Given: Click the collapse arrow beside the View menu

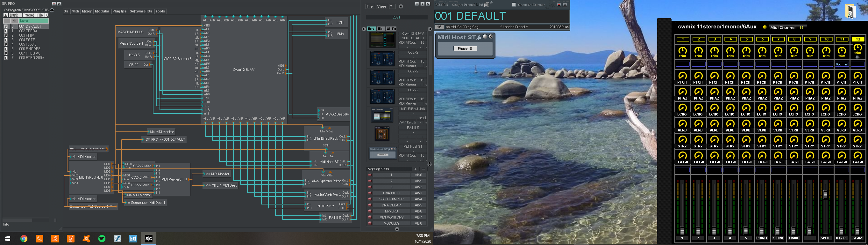Looking at the screenshot, I should [x=401, y=6].
